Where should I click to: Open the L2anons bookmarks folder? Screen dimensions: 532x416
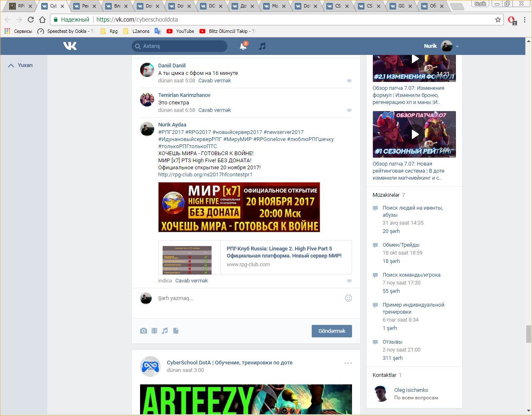[x=137, y=31]
